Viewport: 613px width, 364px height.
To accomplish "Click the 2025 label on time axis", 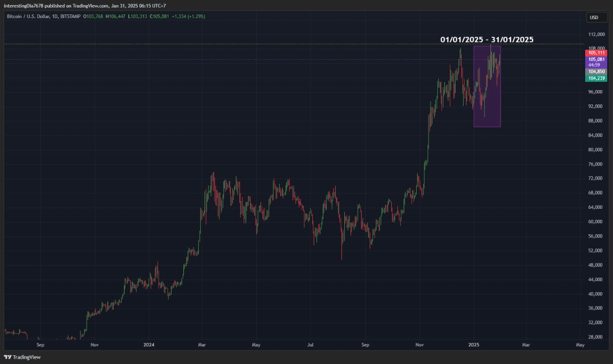I will pyautogui.click(x=474, y=344).
